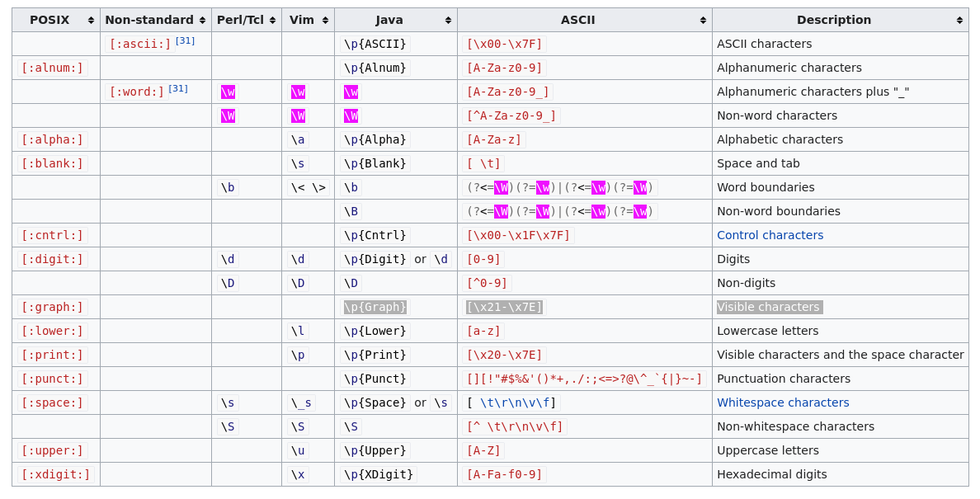Sort by Non-standard column arrows

click(x=202, y=20)
